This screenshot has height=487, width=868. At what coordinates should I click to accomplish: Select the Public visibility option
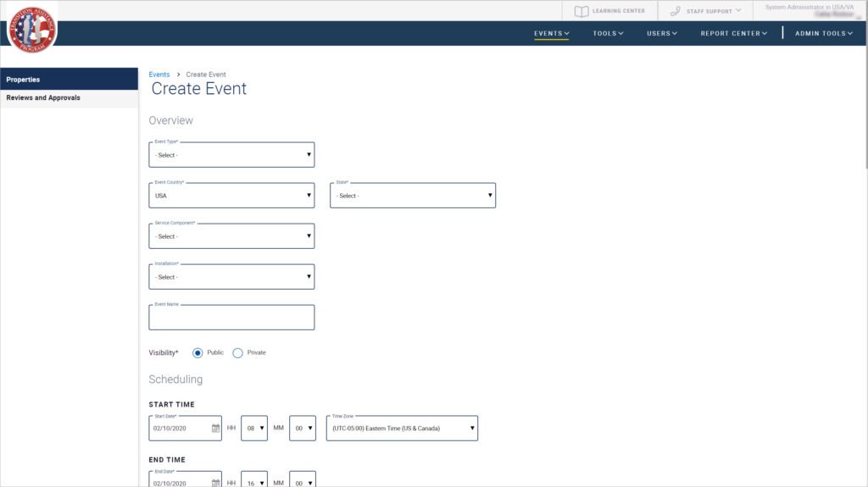pos(198,352)
